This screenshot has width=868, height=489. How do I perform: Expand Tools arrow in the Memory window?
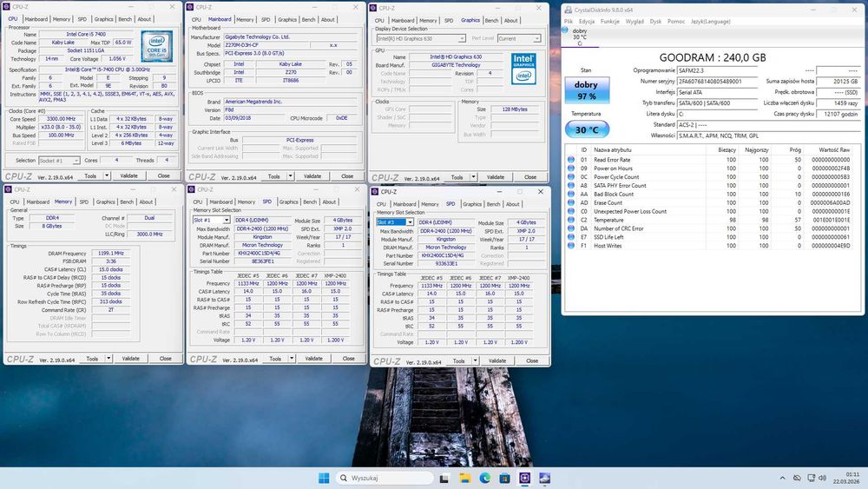[108, 359]
